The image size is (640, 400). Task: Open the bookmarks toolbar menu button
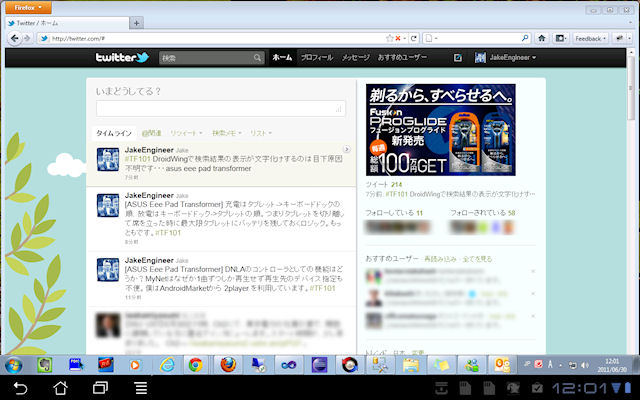coord(560,38)
